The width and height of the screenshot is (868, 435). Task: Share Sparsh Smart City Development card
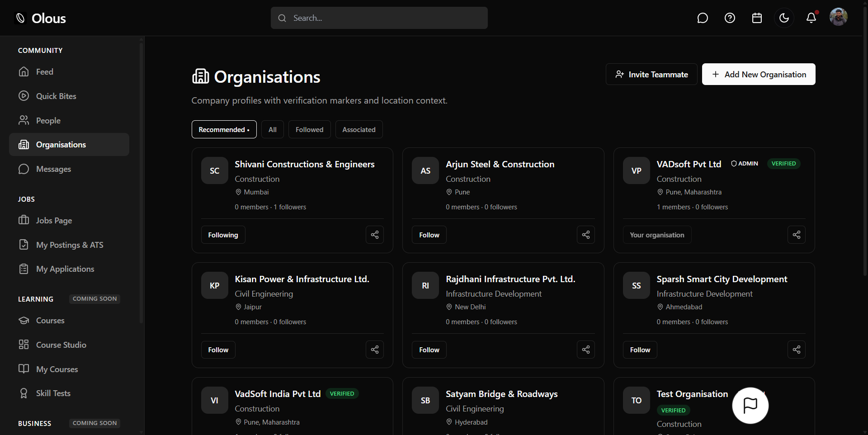pyautogui.click(x=797, y=350)
